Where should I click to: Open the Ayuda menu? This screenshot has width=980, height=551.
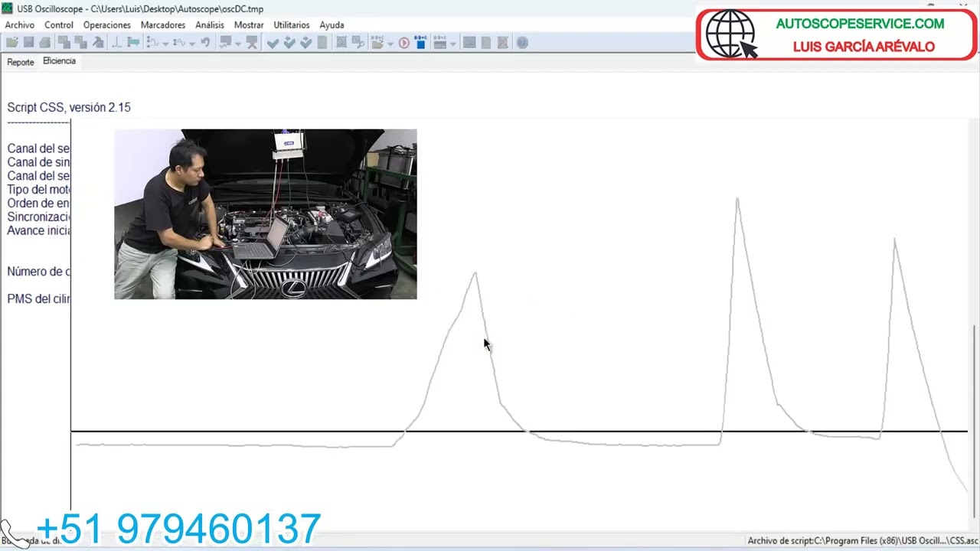(x=332, y=25)
